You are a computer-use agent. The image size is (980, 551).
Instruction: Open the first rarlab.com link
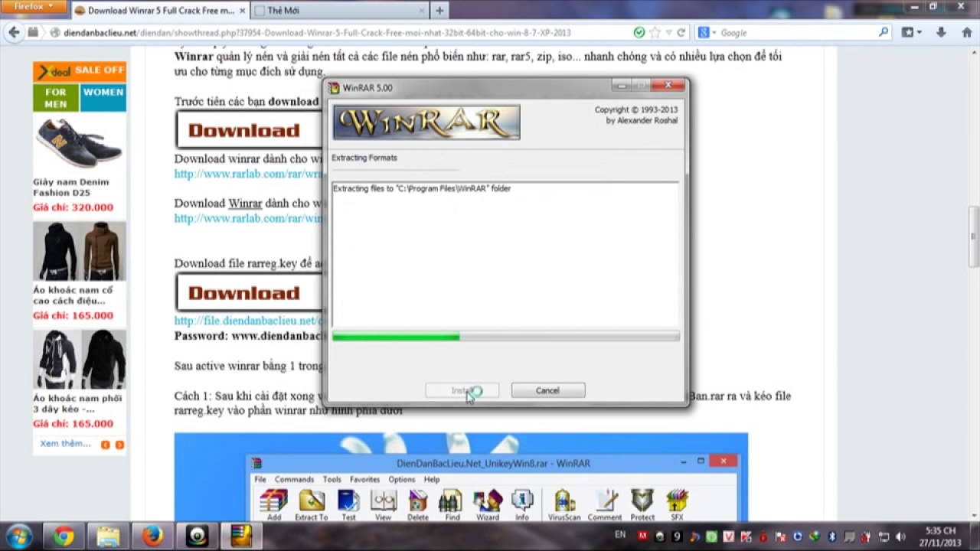pyautogui.click(x=249, y=174)
